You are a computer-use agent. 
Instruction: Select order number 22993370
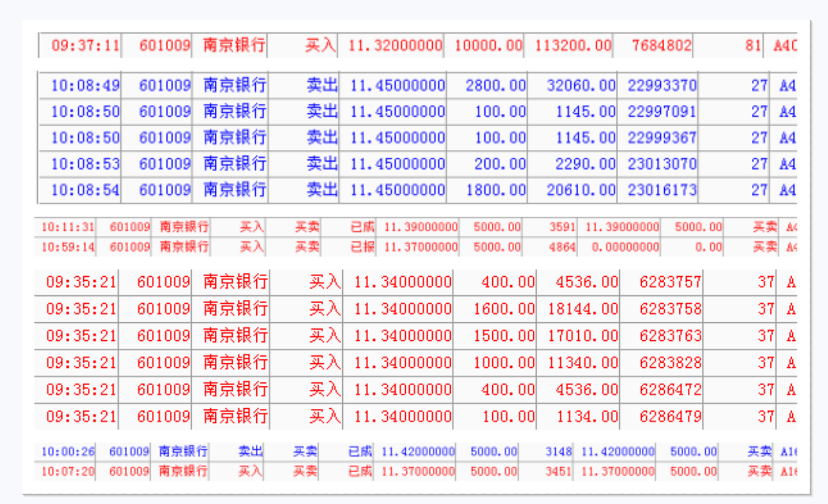pyautogui.click(x=662, y=85)
